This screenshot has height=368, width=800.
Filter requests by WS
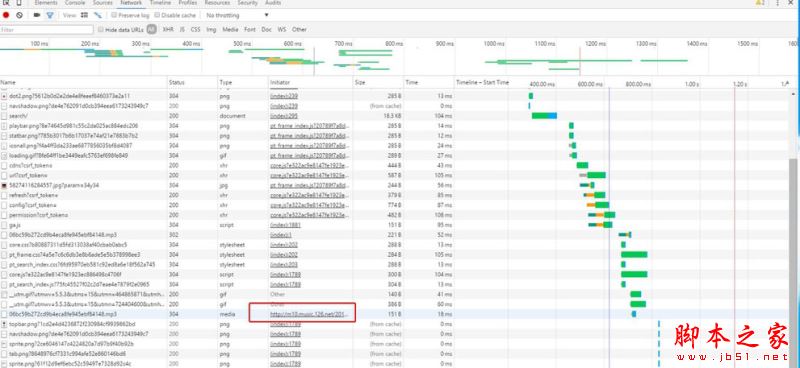282,30
